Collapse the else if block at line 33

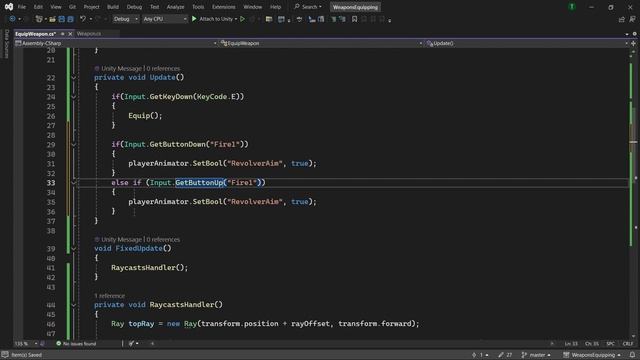(x=73, y=182)
